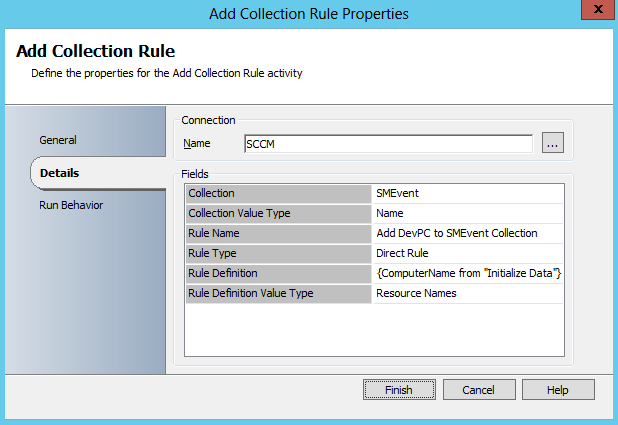
Task: Select the Details tab
Action: tap(60, 173)
